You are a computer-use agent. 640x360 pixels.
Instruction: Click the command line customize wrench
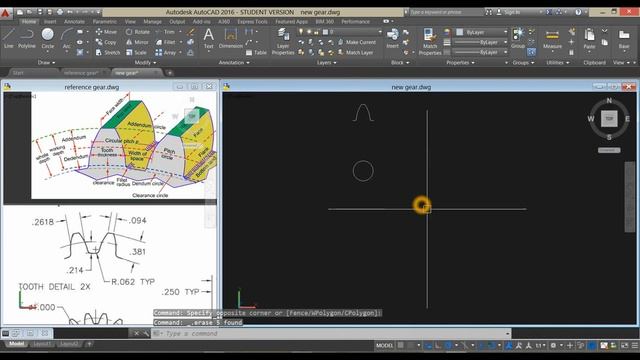coord(146,333)
